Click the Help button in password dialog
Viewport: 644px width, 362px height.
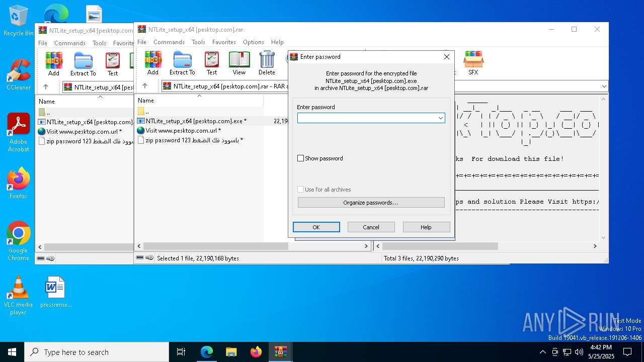pos(426,227)
